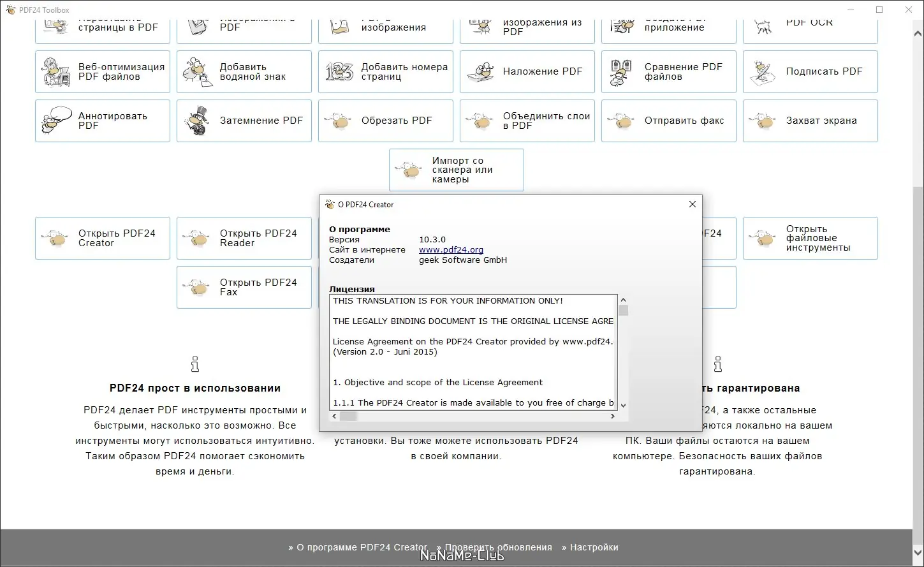Click the license box scroll-down arrow

pos(623,405)
